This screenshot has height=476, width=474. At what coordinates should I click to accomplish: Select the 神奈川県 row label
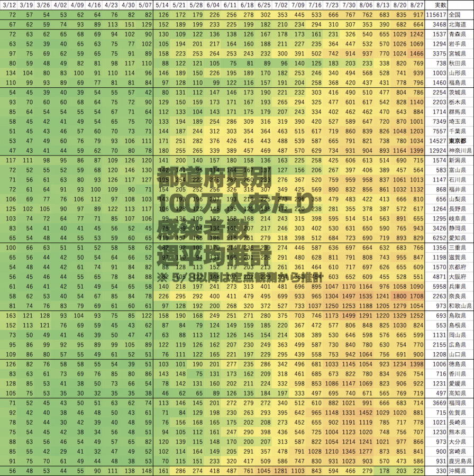[x=460, y=151]
